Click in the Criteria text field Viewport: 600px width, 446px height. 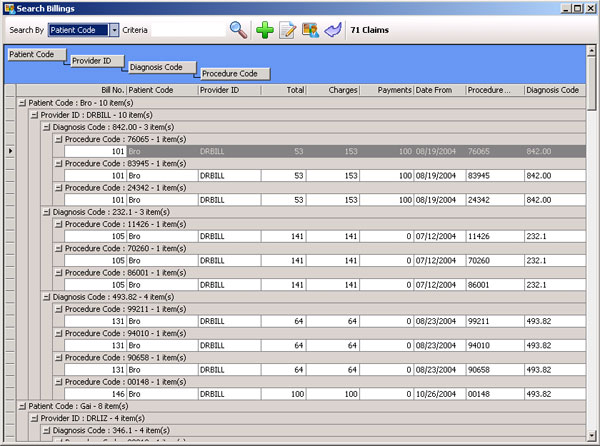coord(186,30)
